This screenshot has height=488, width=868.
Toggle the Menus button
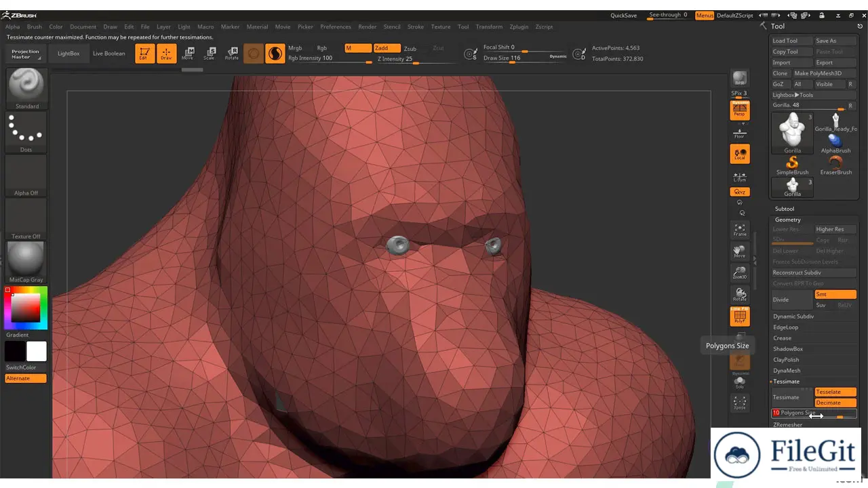[x=705, y=15]
